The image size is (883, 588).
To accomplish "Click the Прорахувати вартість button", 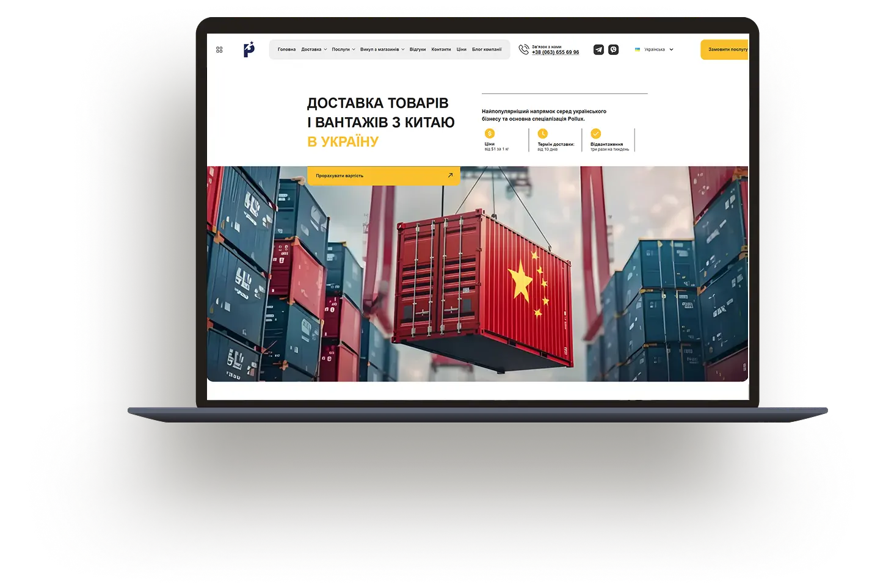I will (x=383, y=176).
